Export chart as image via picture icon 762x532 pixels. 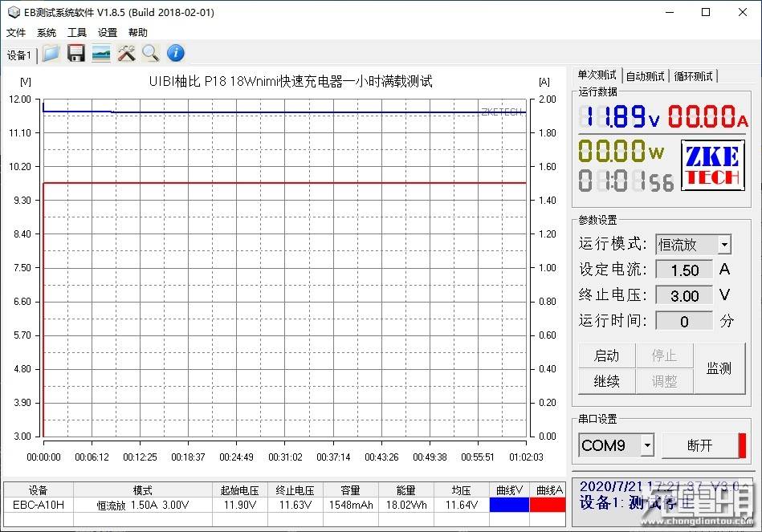pos(100,53)
